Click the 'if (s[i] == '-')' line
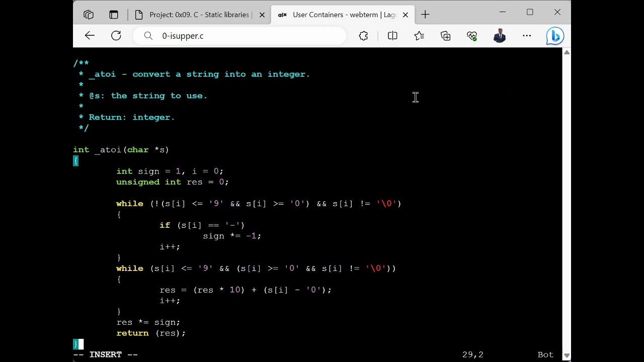 click(202, 225)
